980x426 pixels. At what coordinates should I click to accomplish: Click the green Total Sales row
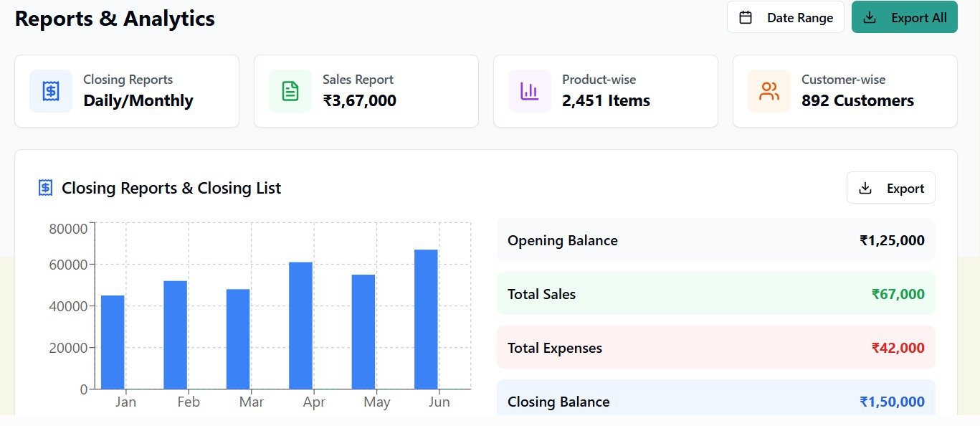pos(715,294)
